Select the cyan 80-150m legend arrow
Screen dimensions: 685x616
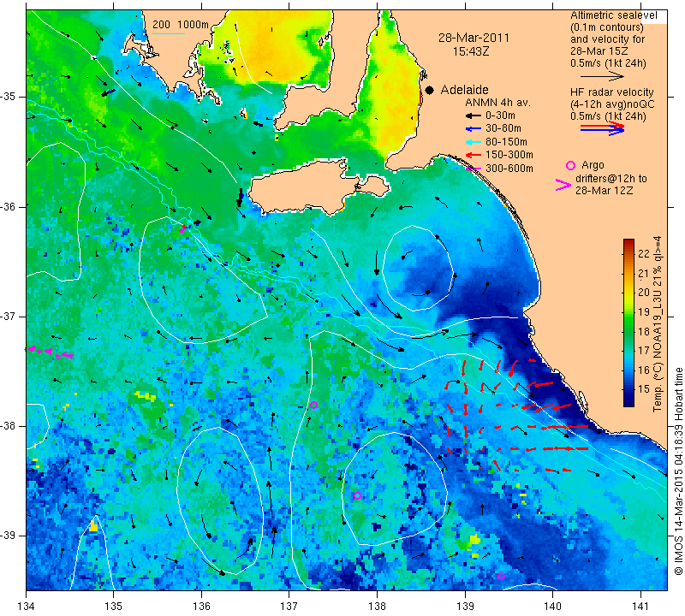[x=473, y=142]
